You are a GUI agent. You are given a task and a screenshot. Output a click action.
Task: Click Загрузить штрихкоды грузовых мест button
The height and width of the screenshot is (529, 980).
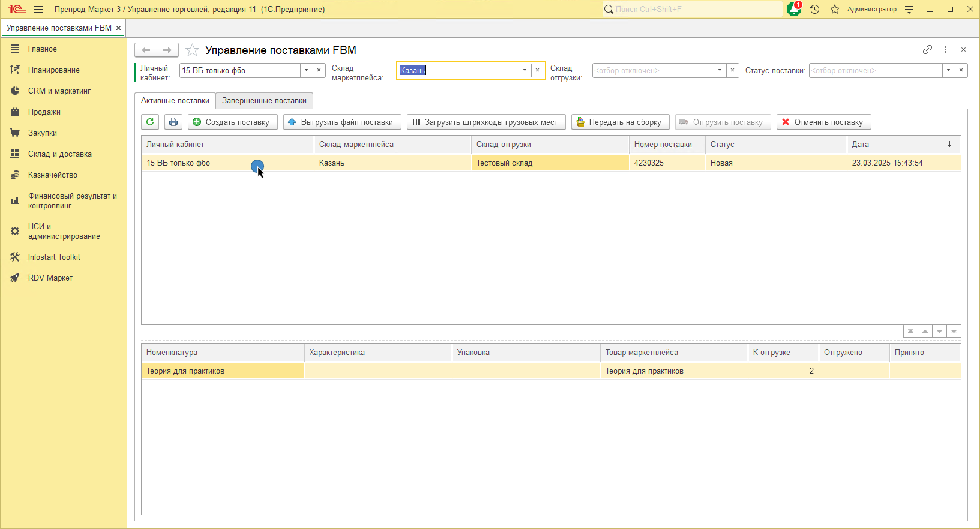point(486,122)
